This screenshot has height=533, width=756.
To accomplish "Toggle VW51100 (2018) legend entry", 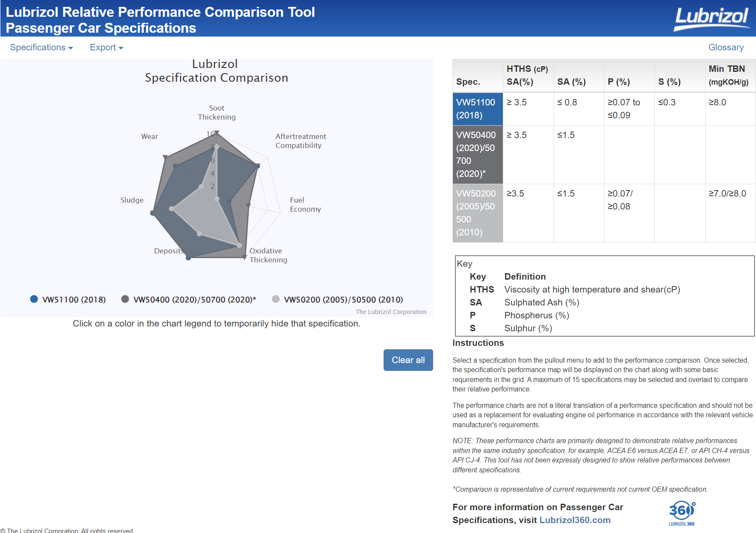I will point(68,299).
